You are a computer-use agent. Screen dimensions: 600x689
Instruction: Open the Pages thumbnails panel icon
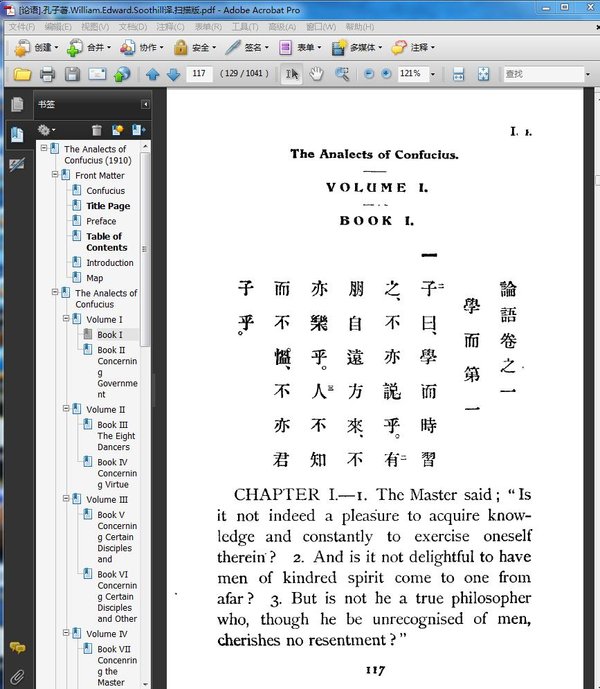[17, 104]
